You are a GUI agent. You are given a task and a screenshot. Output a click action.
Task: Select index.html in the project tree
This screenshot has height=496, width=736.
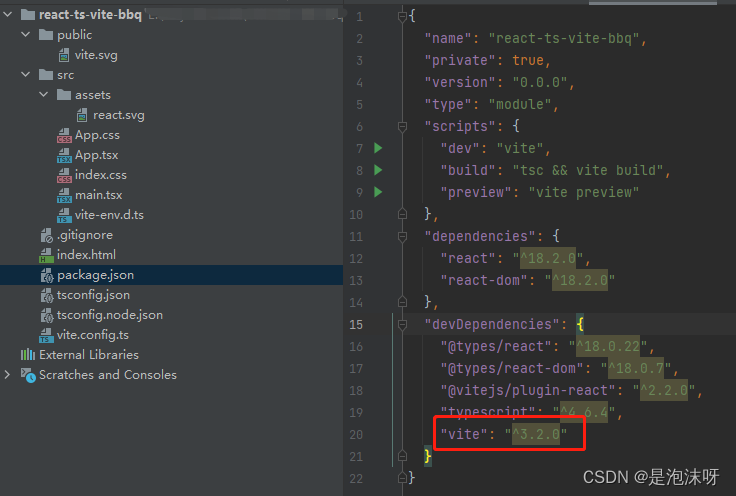click(86, 255)
